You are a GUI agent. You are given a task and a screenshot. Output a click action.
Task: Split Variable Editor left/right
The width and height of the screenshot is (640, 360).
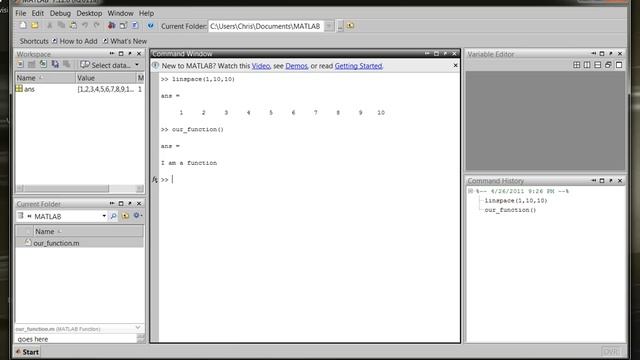pos(587,65)
